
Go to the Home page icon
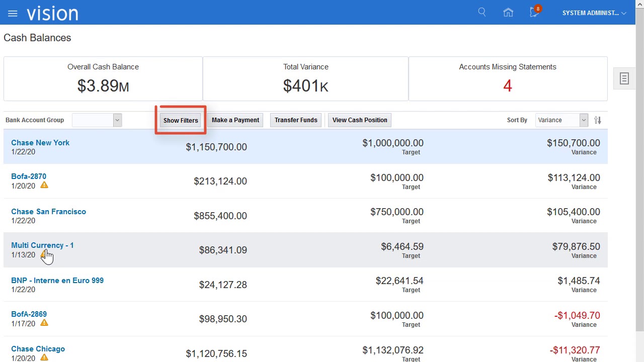pyautogui.click(x=508, y=13)
